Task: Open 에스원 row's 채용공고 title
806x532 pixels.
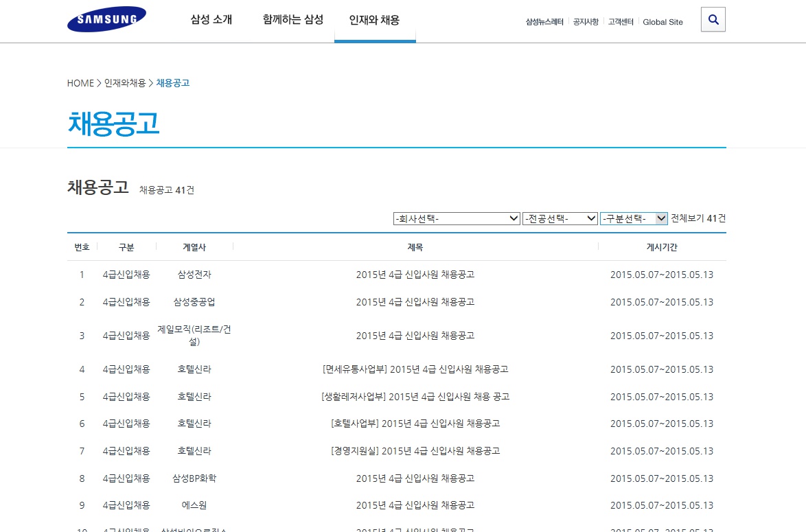Action: [415, 505]
